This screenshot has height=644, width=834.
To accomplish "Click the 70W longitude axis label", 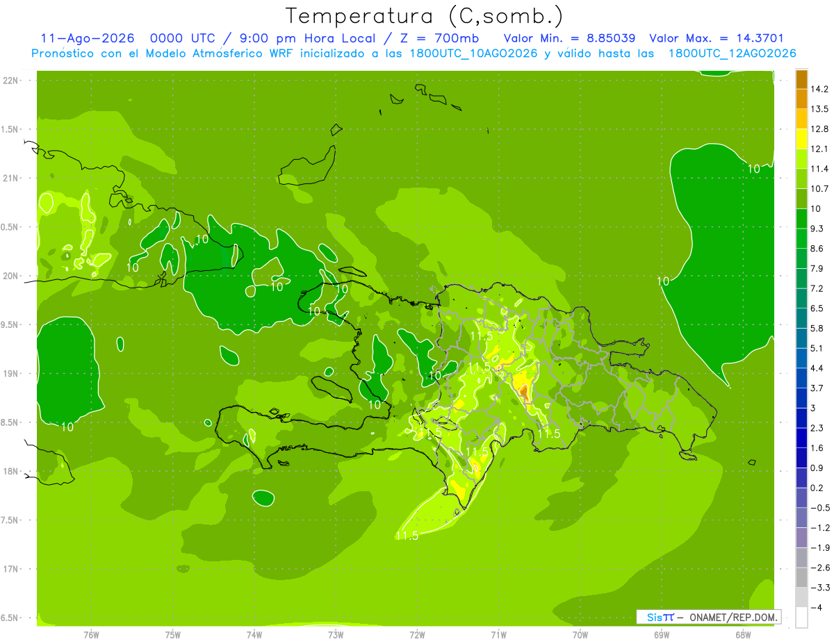I will pos(580,634).
